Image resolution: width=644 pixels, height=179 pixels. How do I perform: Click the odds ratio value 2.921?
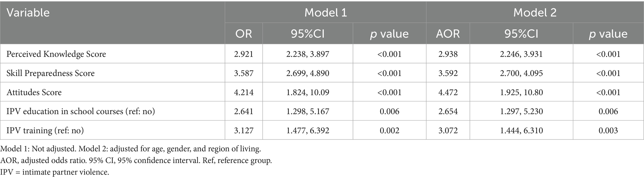(x=244, y=54)
